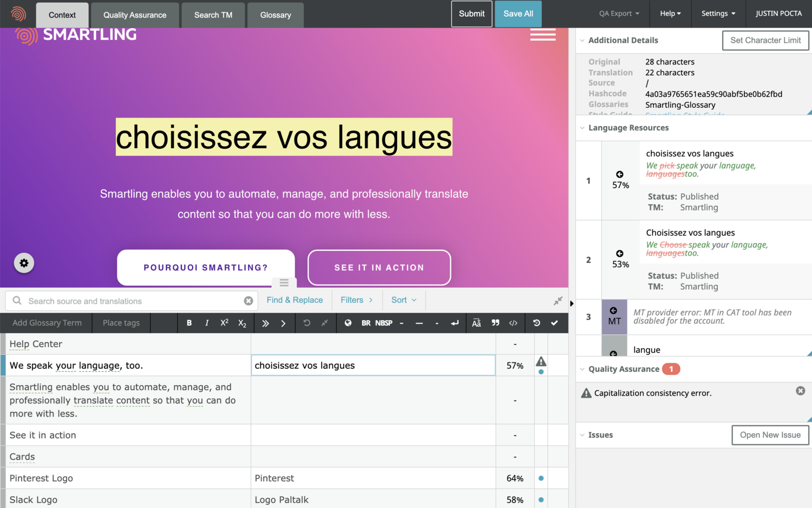
Task: Select the Pinterest Logo source row
Action: [x=128, y=478]
